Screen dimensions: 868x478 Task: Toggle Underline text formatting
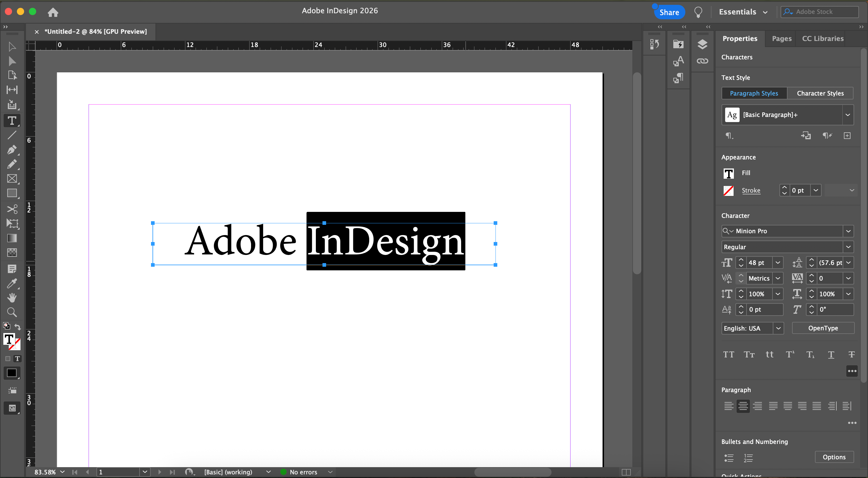(x=831, y=354)
